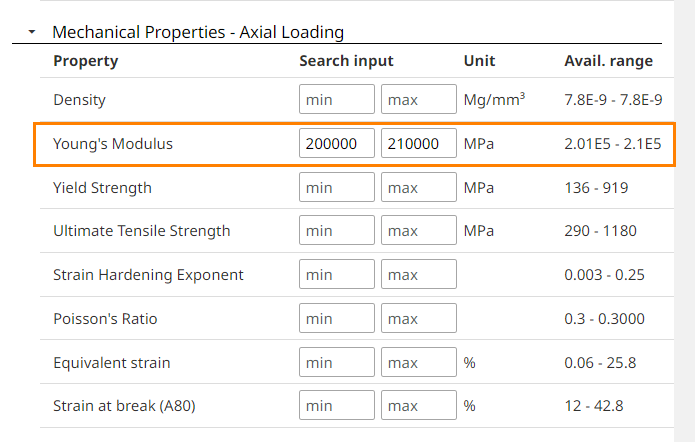This screenshot has height=442, width=695.
Task: Select Strain at break (A80) min field
Action: tap(337, 407)
